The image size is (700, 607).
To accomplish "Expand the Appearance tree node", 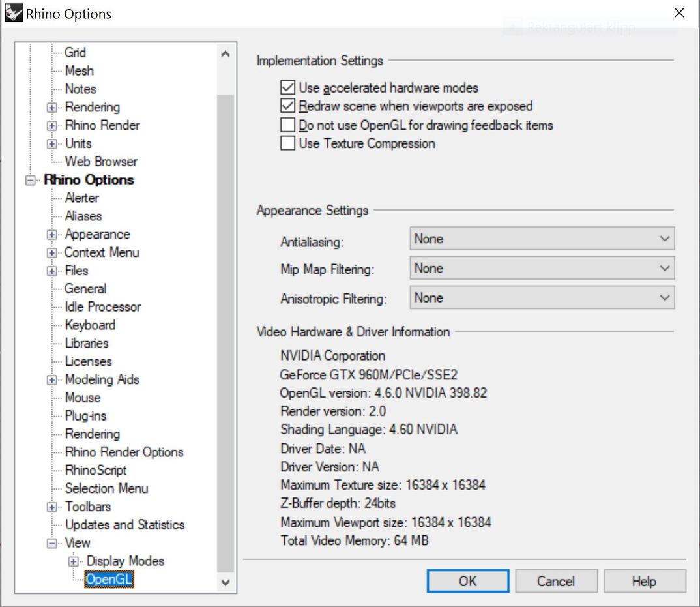I will (x=51, y=235).
